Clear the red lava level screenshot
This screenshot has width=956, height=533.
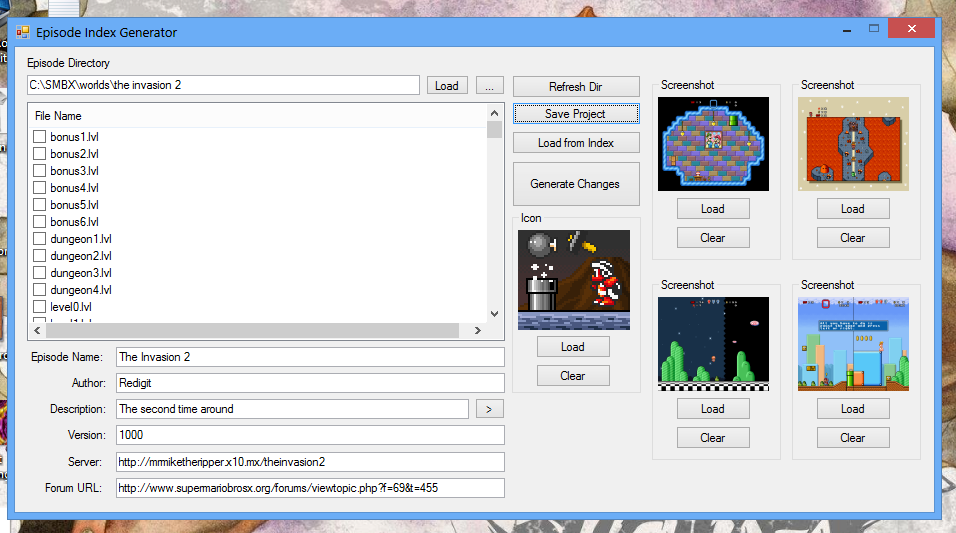[853, 238]
